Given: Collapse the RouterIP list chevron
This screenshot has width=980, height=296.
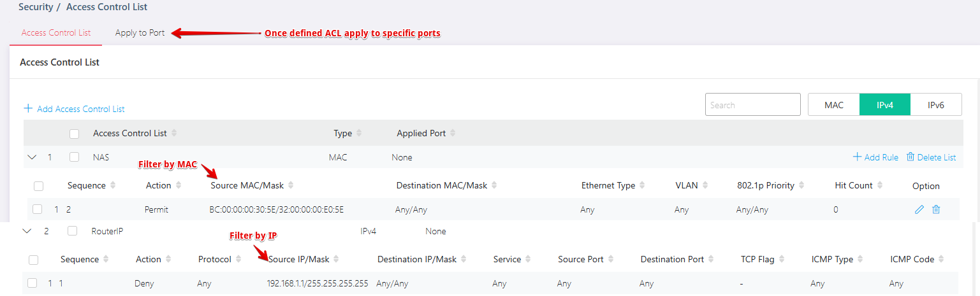Looking at the screenshot, I should (27, 231).
